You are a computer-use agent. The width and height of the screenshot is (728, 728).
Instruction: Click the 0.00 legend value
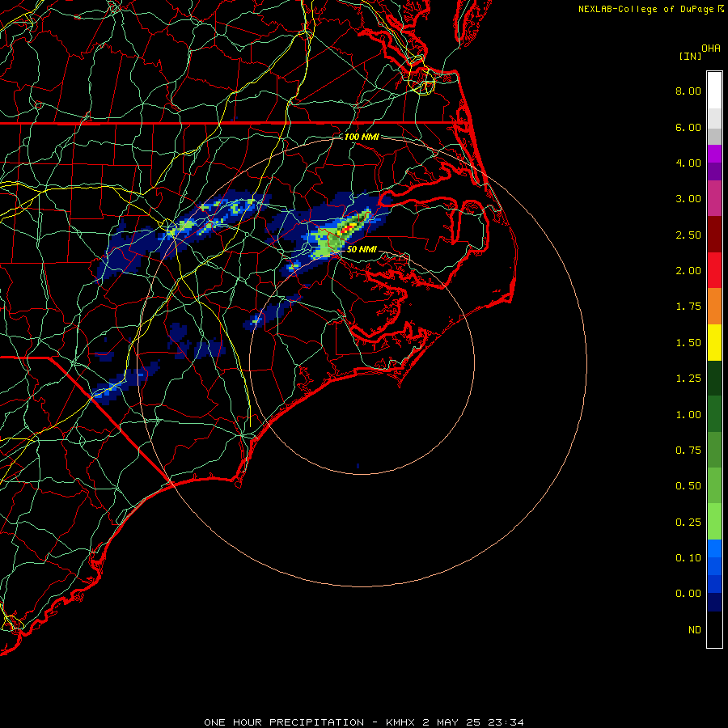pyautogui.click(x=688, y=594)
